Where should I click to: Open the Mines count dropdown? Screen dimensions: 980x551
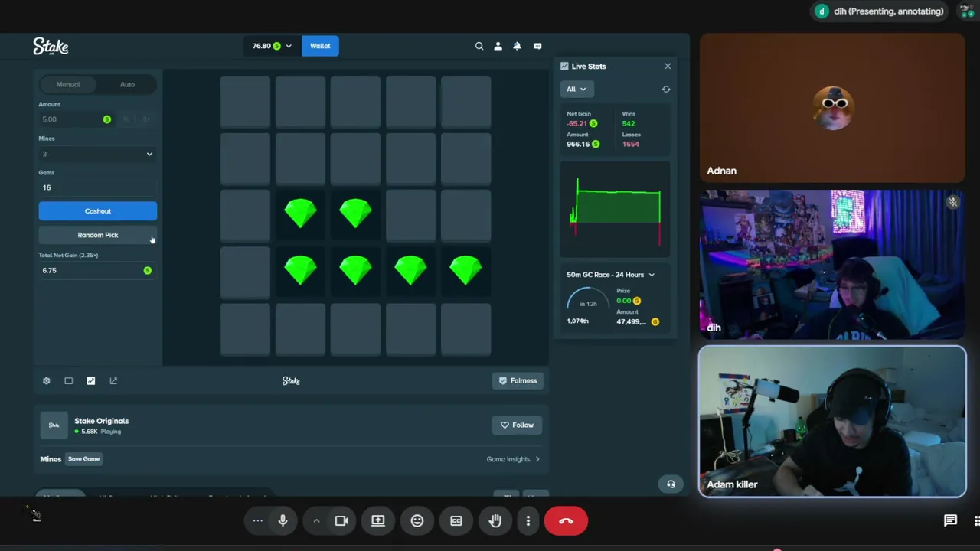(x=98, y=154)
